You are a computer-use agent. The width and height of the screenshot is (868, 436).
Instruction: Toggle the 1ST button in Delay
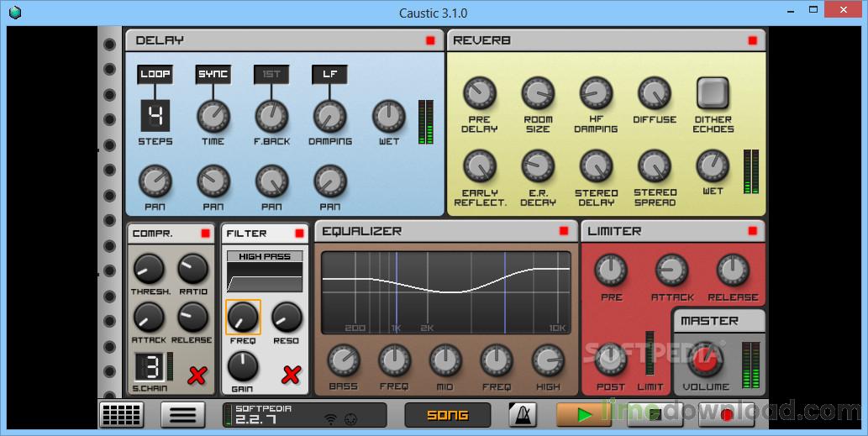(271, 74)
